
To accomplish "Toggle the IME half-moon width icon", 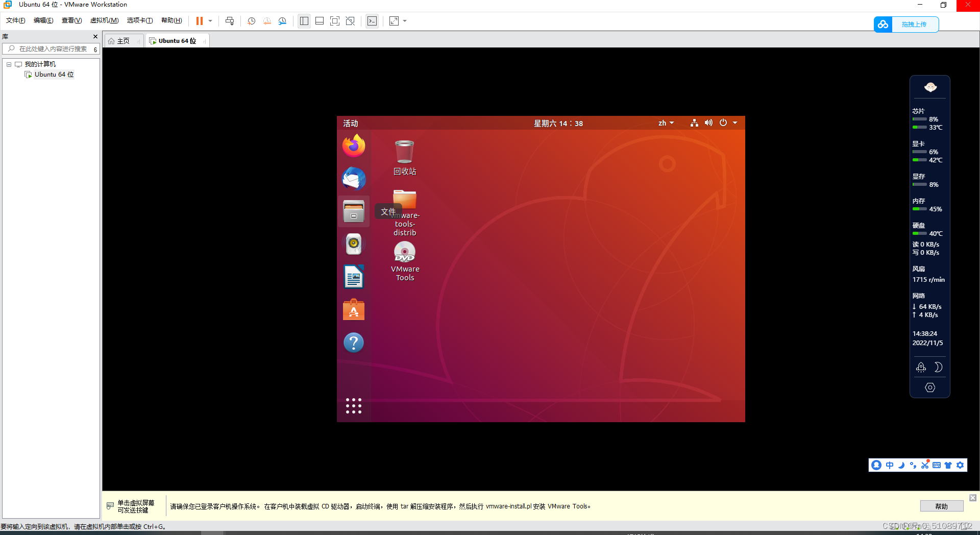I will (901, 465).
